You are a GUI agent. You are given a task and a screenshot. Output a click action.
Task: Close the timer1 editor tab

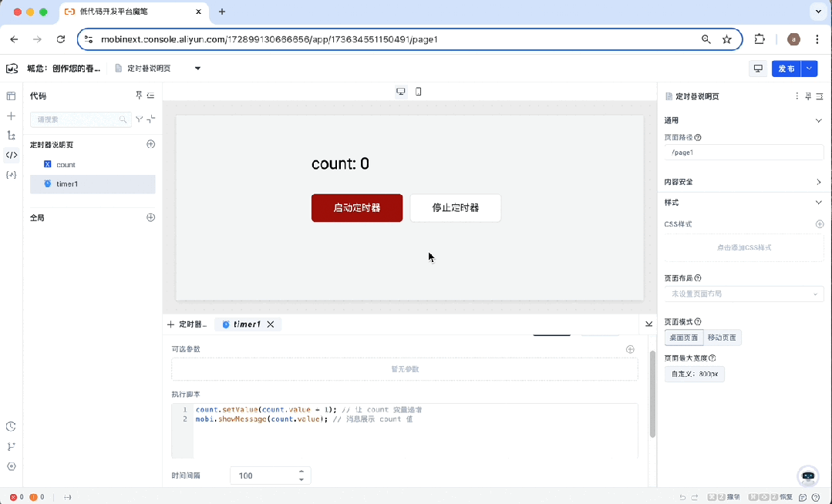[271, 324]
